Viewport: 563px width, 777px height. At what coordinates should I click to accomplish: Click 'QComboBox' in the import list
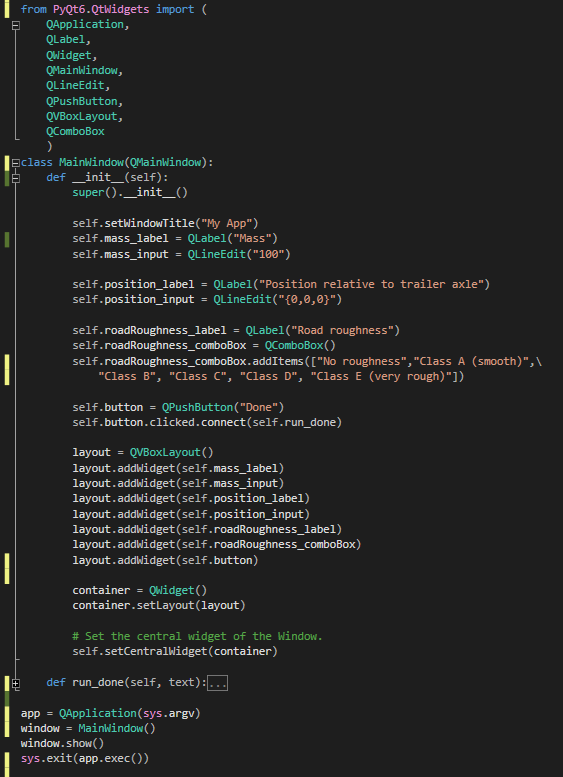coord(75,131)
